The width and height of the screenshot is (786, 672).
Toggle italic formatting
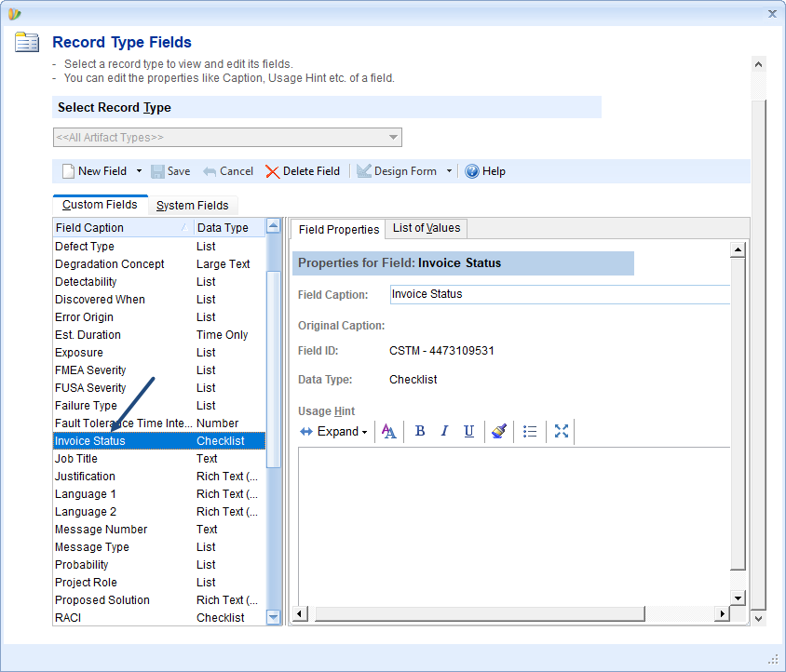tap(444, 432)
